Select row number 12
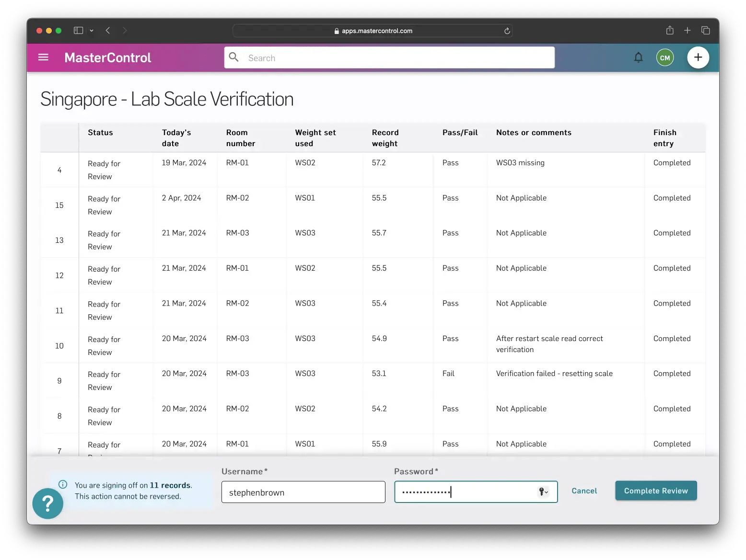This screenshot has height=560, width=746. pos(59,275)
